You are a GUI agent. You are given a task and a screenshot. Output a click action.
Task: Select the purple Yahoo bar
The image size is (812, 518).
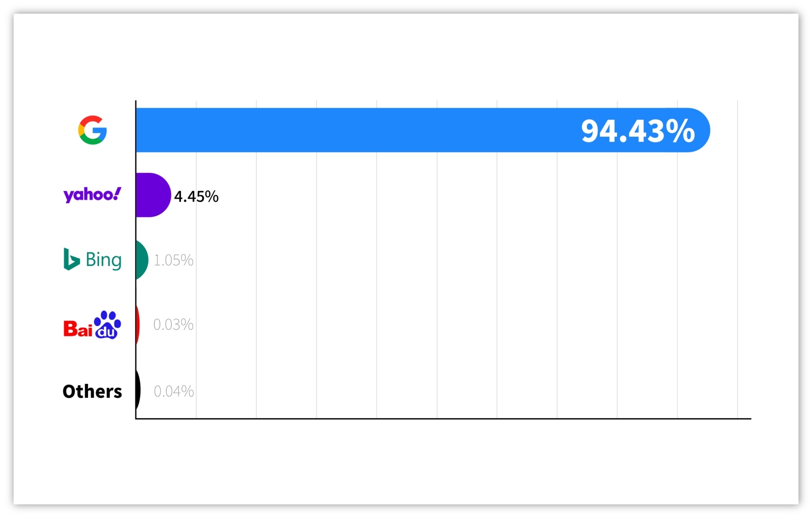pyautogui.click(x=152, y=195)
